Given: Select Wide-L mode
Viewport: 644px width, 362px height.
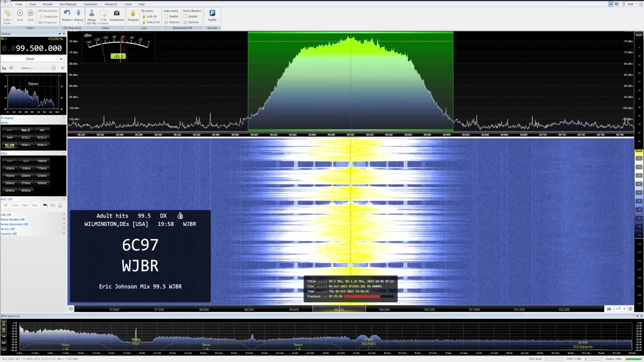Looking at the screenshot, I should (x=26, y=145).
